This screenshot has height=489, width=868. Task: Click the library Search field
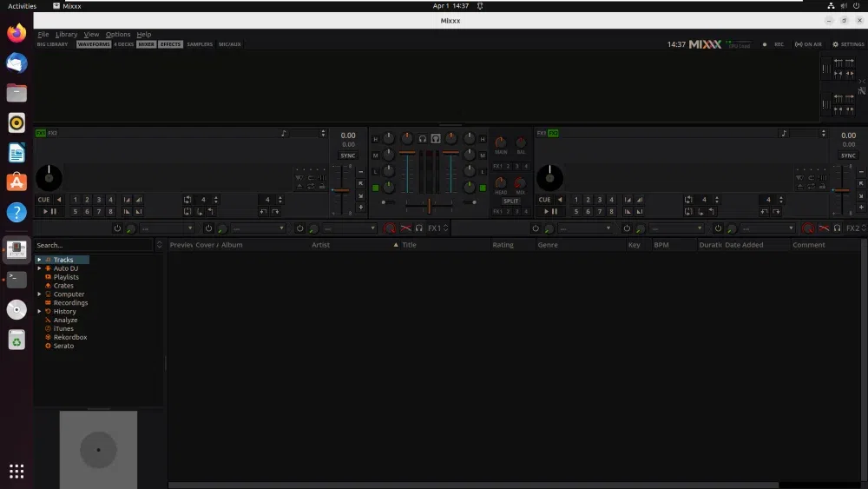coord(94,245)
